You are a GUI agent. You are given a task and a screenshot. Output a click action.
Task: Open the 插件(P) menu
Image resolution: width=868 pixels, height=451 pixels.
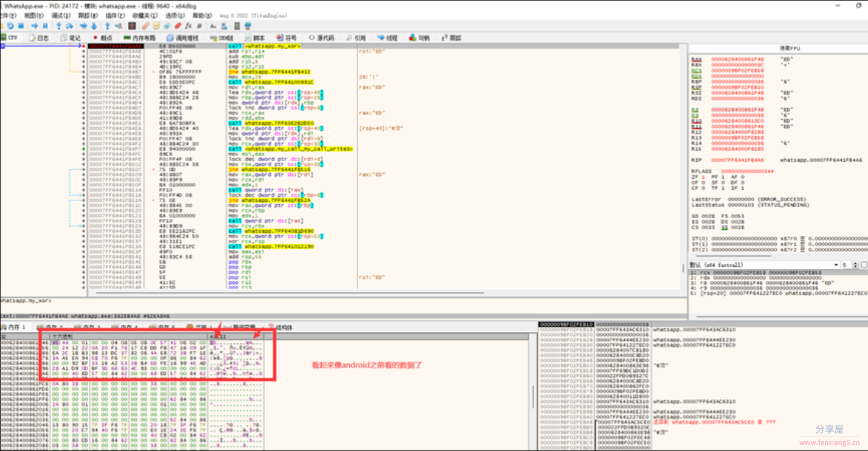click(x=116, y=15)
